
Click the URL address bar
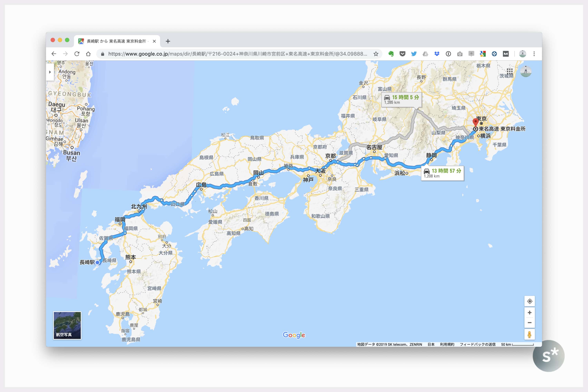pos(238,54)
